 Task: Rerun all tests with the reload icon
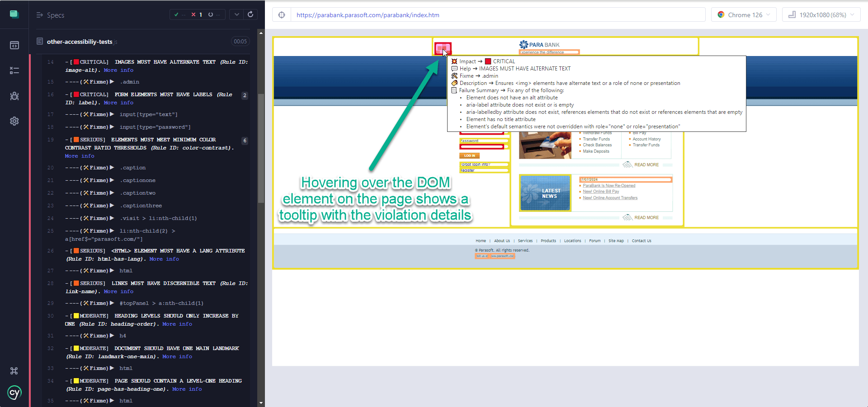click(250, 14)
